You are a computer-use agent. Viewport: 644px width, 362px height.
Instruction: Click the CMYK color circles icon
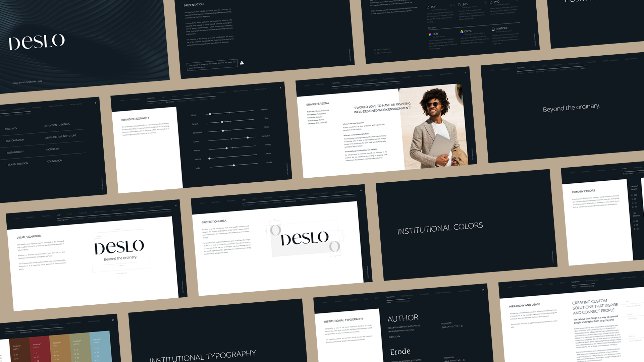point(462,32)
